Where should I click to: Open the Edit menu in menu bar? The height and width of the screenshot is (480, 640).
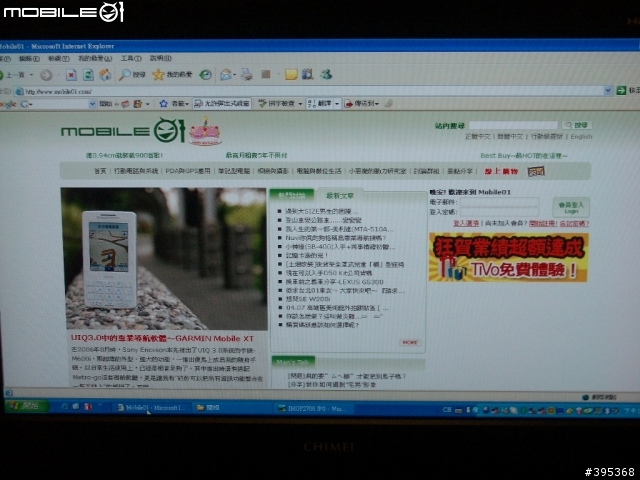[29, 59]
